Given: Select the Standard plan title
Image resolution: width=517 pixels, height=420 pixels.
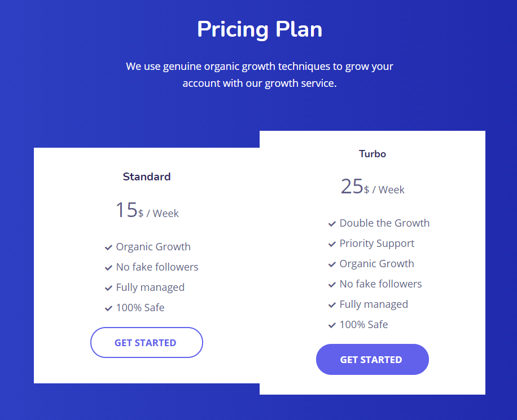Looking at the screenshot, I should 147,176.
